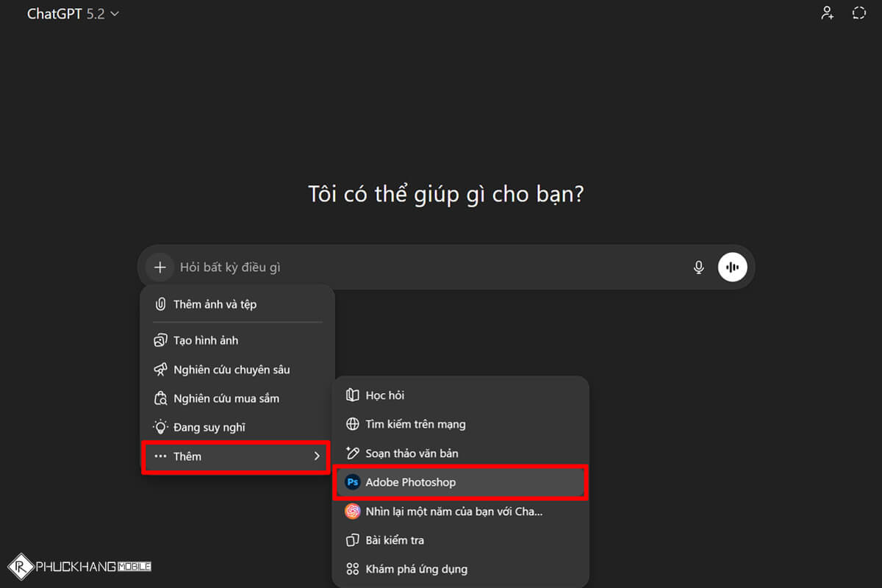The width and height of the screenshot is (882, 588).
Task: Click the plus icon in the chat bar
Action: 159,267
